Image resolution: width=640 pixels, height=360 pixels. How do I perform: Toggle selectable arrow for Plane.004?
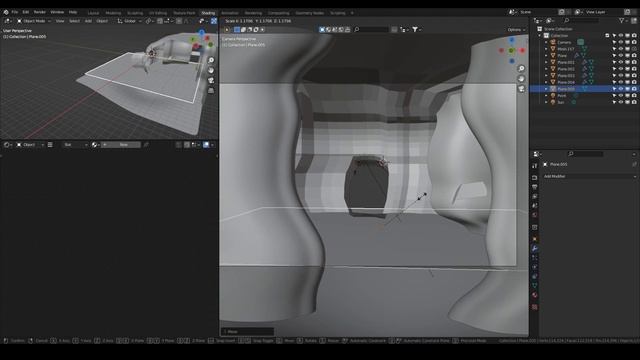click(x=614, y=82)
